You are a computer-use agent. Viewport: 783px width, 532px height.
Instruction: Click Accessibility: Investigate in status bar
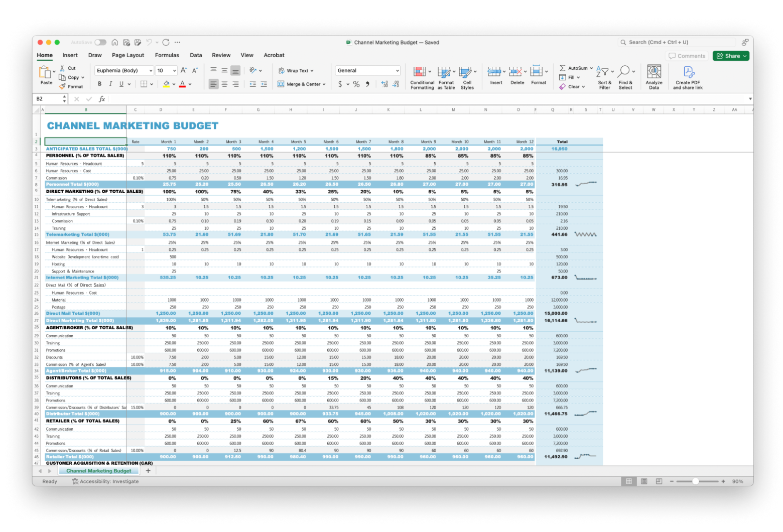coord(105,481)
